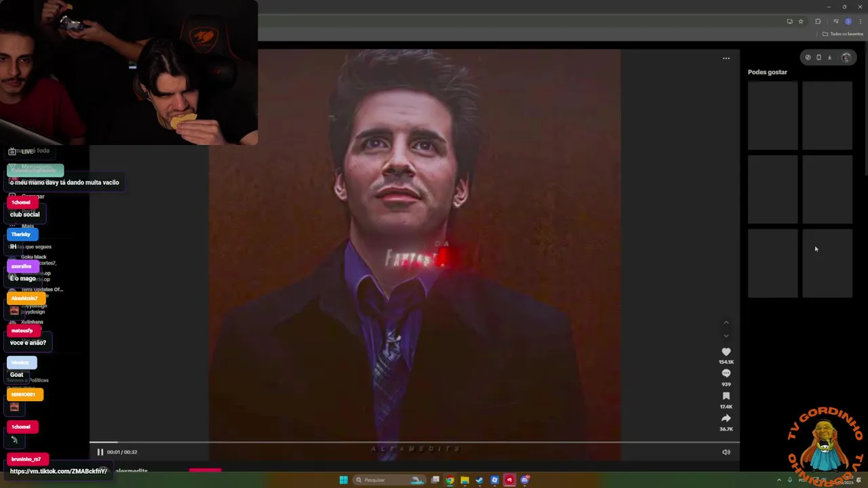This screenshot has height=488, width=868.
Task: Click the Podes gostar heading
Action: coord(768,72)
